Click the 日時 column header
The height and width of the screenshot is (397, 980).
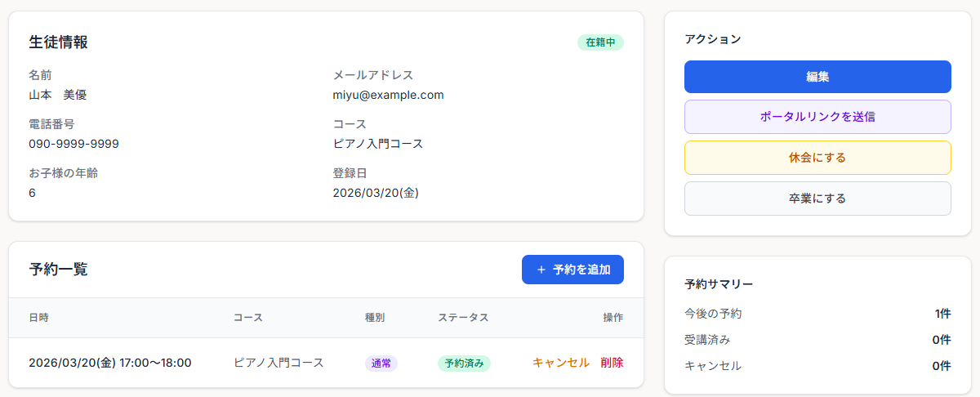pos(38,318)
